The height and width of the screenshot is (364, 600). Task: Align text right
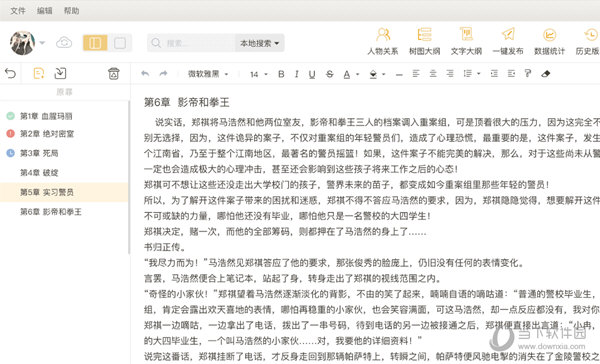[x=450, y=73]
